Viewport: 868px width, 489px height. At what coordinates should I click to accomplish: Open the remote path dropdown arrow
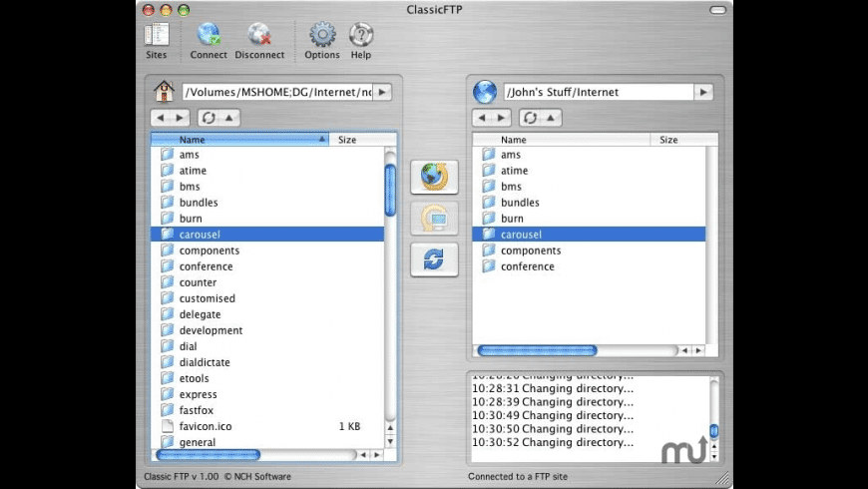(x=703, y=92)
